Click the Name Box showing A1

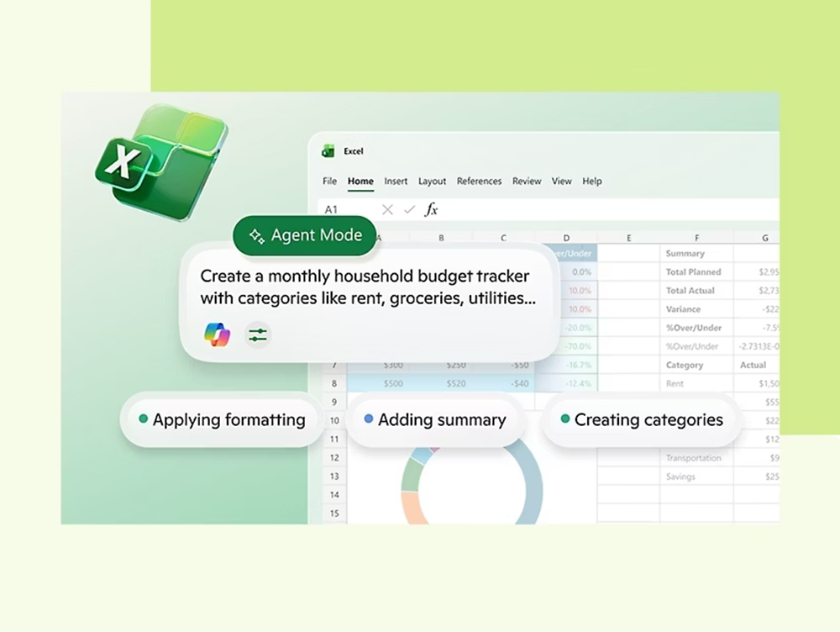[332, 209]
